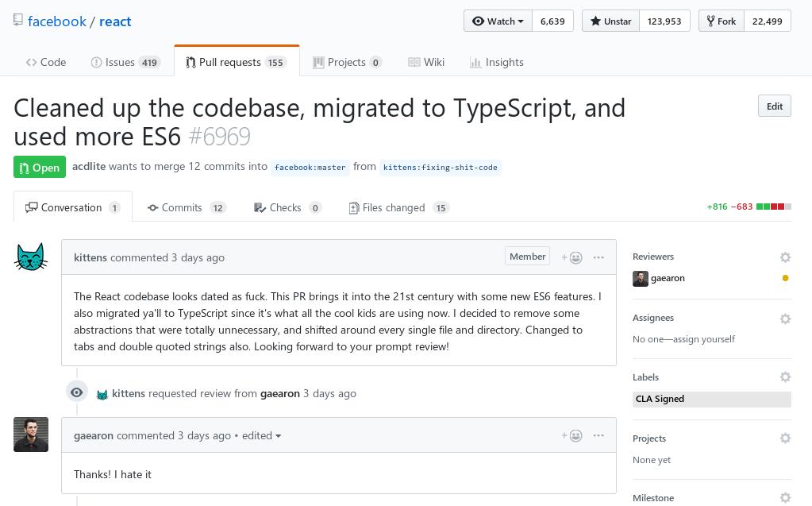Click the −683 deletions count
The width and height of the screenshot is (812, 506).
tap(741, 207)
